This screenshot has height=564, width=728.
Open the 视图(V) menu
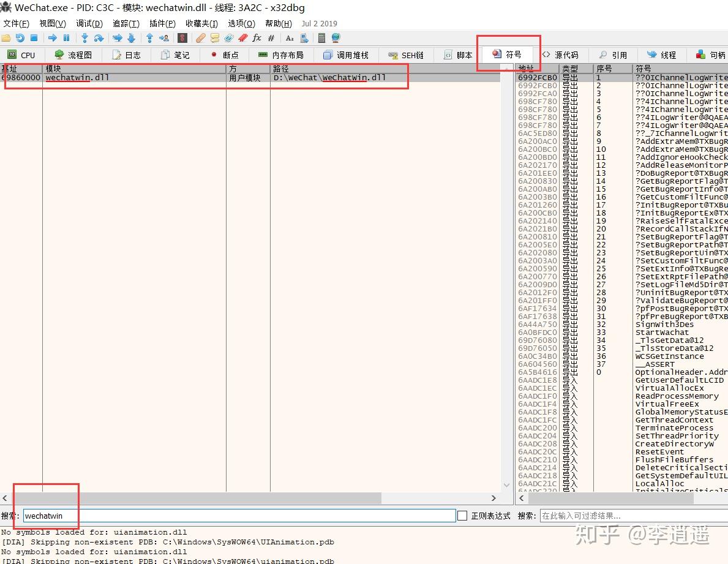[x=53, y=24]
